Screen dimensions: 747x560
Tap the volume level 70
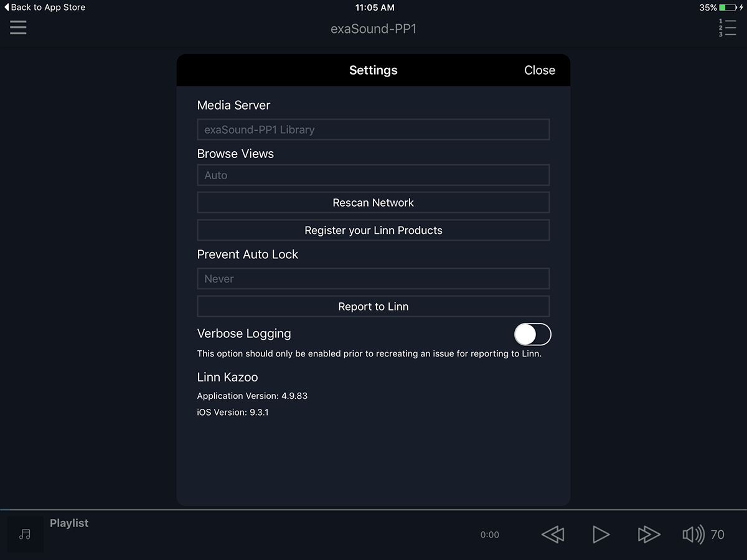(x=717, y=534)
